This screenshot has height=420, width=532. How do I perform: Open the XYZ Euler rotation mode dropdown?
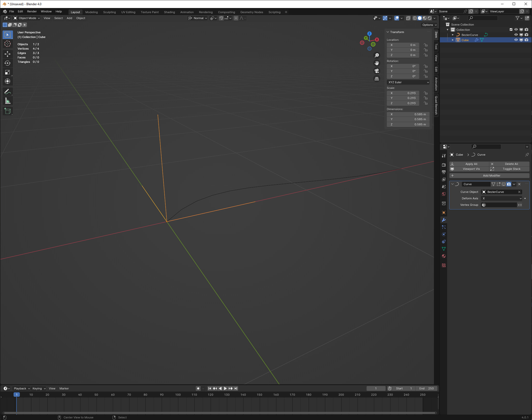(408, 82)
